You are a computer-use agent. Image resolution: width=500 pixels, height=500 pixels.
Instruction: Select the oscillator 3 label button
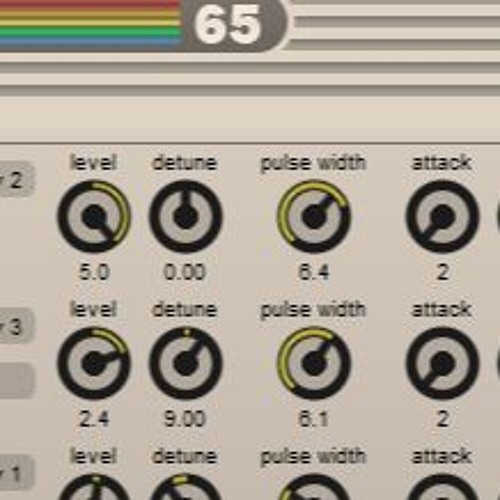click(16, 326)
